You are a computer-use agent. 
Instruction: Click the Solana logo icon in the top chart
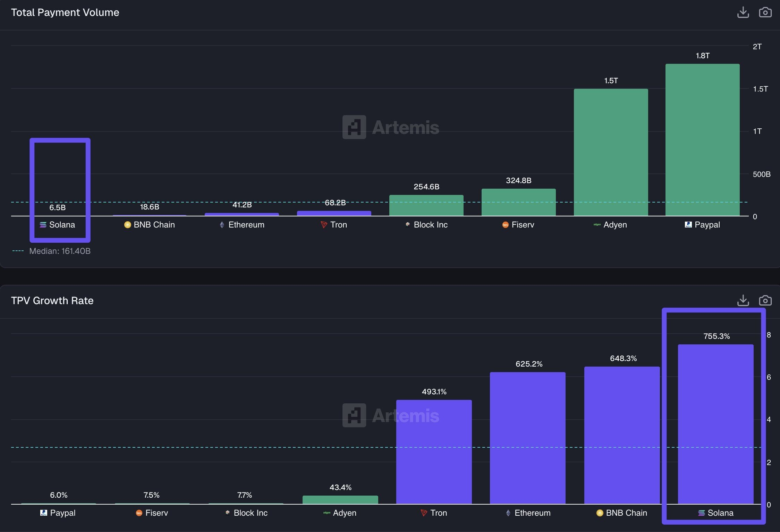coord(43,225)
